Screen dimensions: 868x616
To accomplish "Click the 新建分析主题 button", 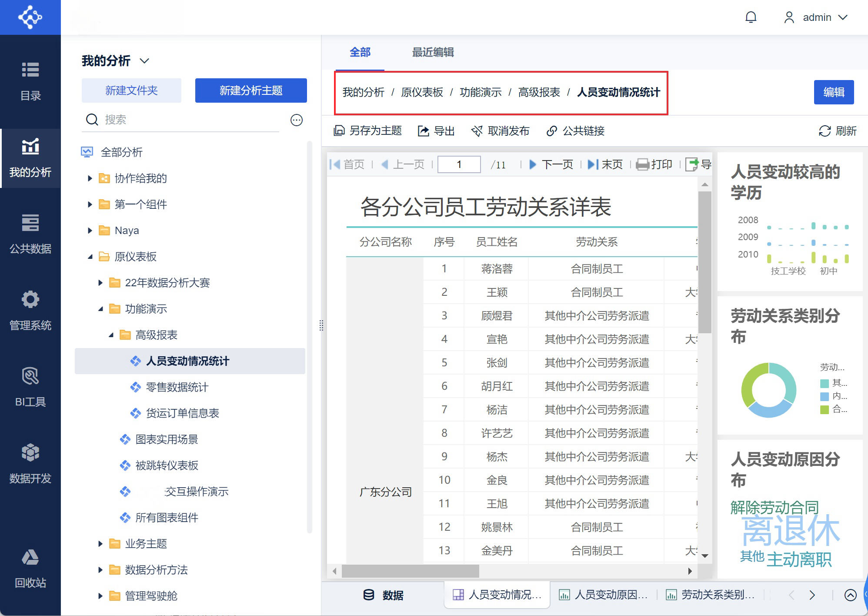I will pos(251,90).
